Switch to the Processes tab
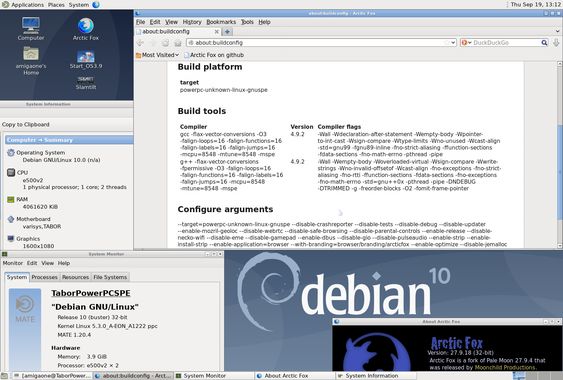This screenshot has width=563, height=380. [45, 277]
